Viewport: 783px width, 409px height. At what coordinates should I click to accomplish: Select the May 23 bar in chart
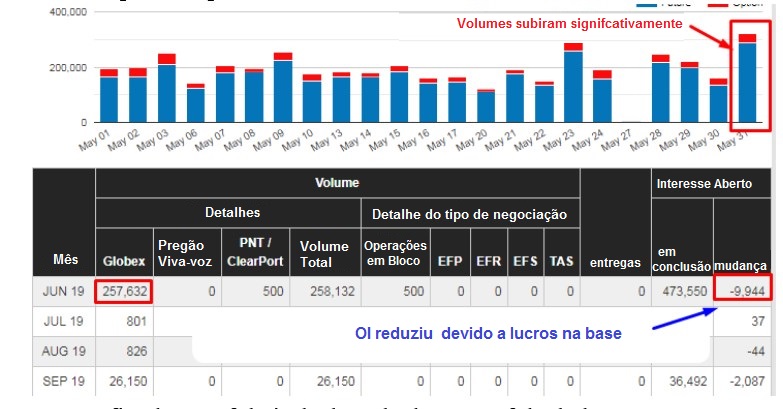pyautogui.click(x=573, y=85)
